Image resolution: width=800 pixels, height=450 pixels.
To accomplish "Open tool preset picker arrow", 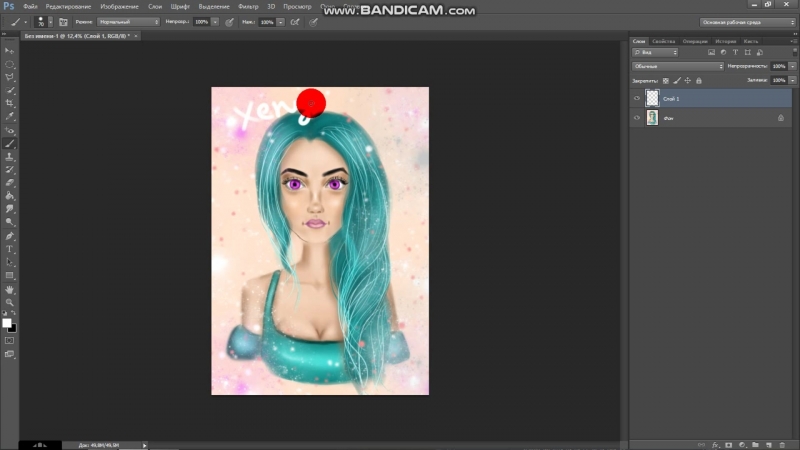I will tap(26, 22).
